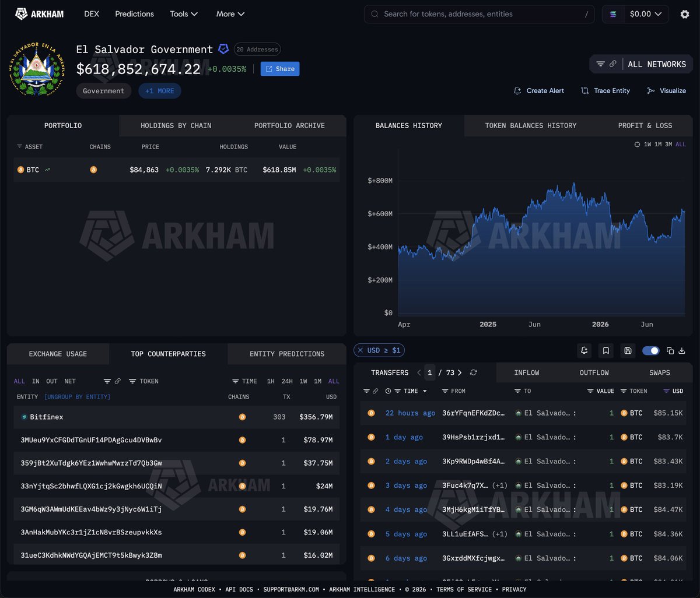The image size is (700, 598).
Task: Click UNGROUP BY ENTITY link
Action: coord(77,397)
